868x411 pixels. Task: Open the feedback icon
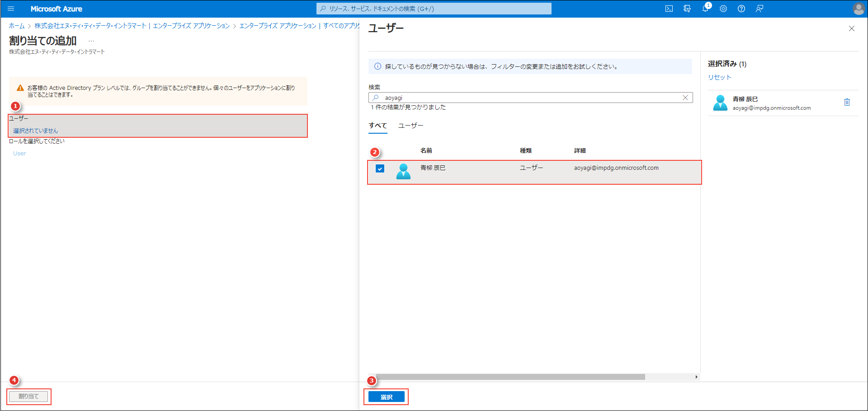759,9
